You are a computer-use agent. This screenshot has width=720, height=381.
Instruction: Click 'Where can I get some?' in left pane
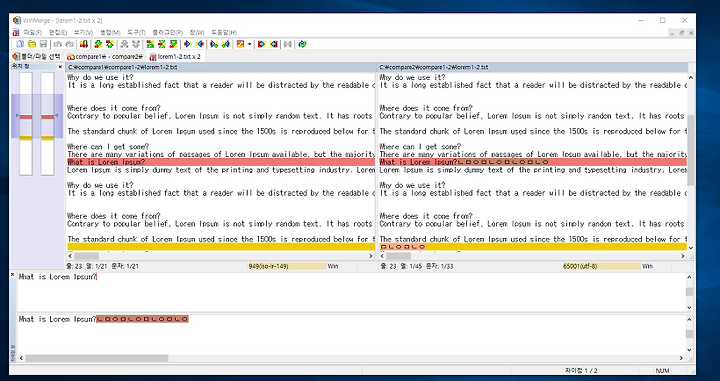click(x=108, y=147)
